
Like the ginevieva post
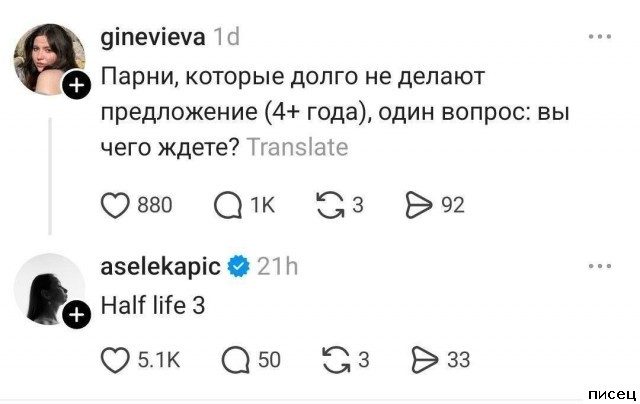pos(116,206)
